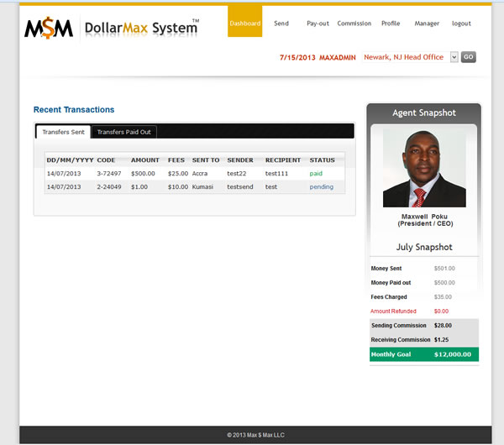Click the agent profile photo
The height and width of the screenshot is (445, 504).
[424, 168]
